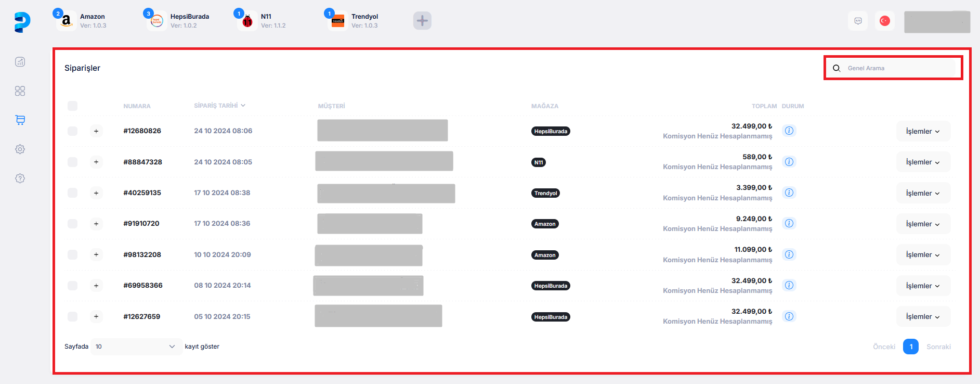Open the settings gear icon in sidebar
The height and width of the screenshot is (384, 980).
click(20, 149)
